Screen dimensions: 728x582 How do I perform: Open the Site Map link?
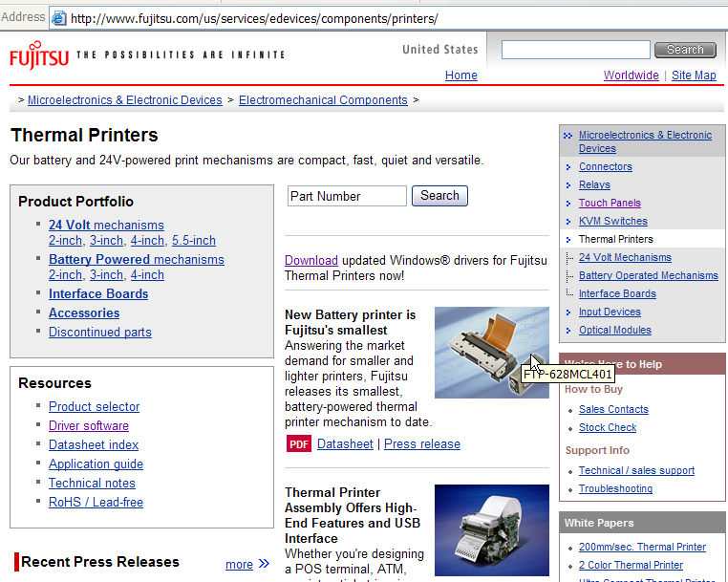[694, 75]
